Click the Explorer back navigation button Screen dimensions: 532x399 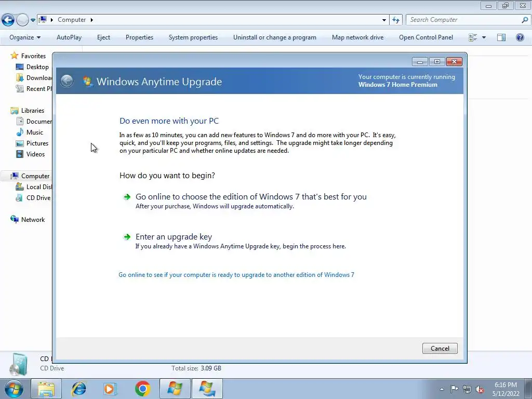[8, 20]
